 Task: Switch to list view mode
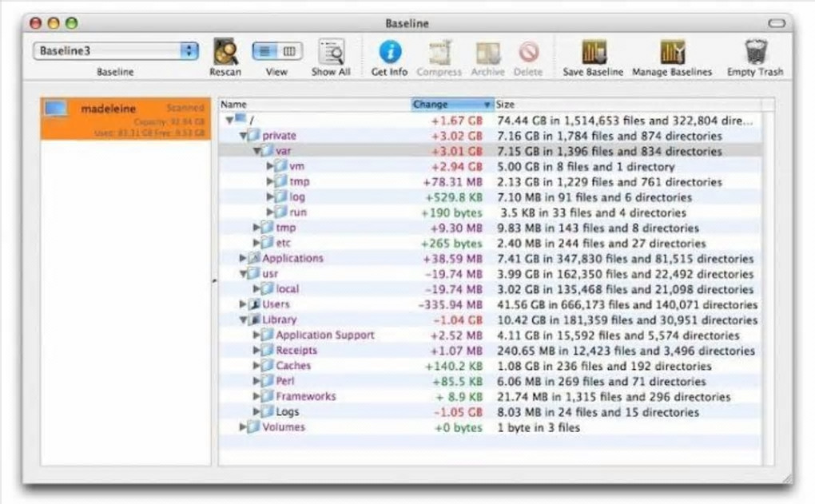point(264,51)
